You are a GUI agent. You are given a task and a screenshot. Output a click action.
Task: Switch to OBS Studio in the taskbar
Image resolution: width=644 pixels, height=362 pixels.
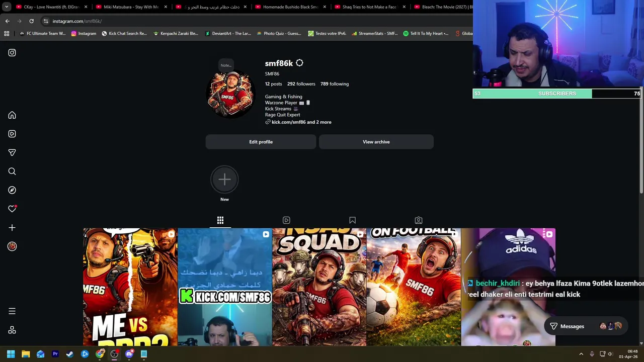tap(114, 354)
